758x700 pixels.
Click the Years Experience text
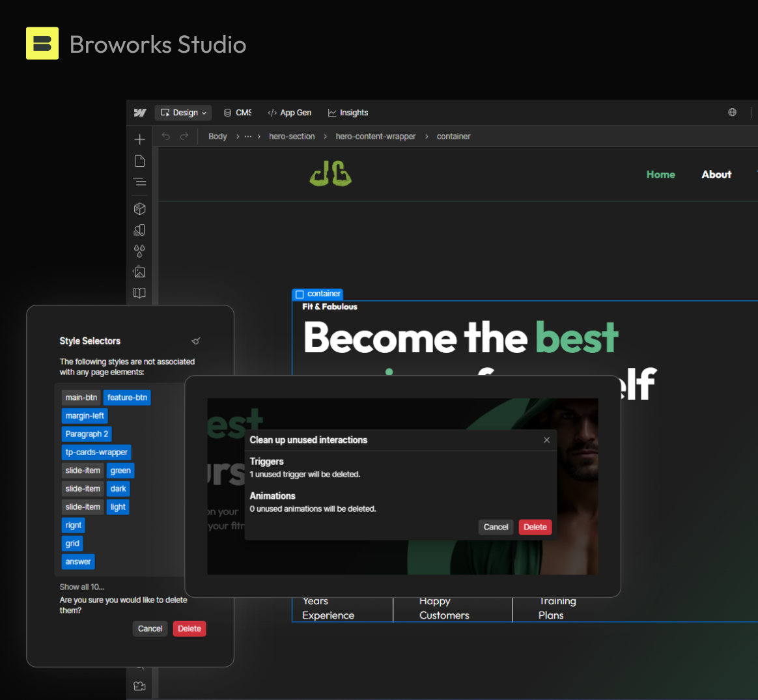[328, 608]
